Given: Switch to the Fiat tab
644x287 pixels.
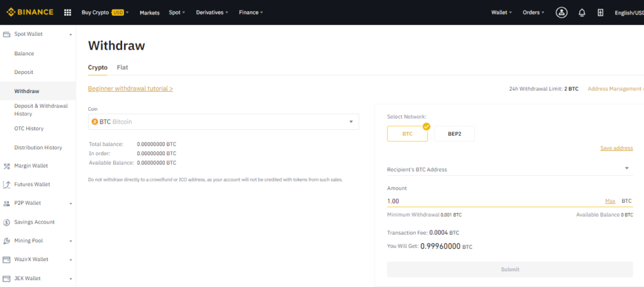Looking at the screenshot, I should (x=123, y=68).
